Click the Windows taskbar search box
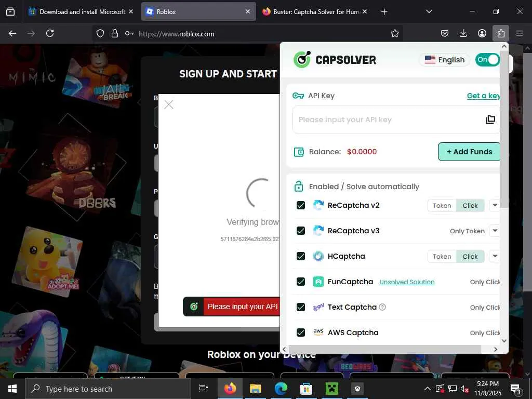 pos(108,389)
